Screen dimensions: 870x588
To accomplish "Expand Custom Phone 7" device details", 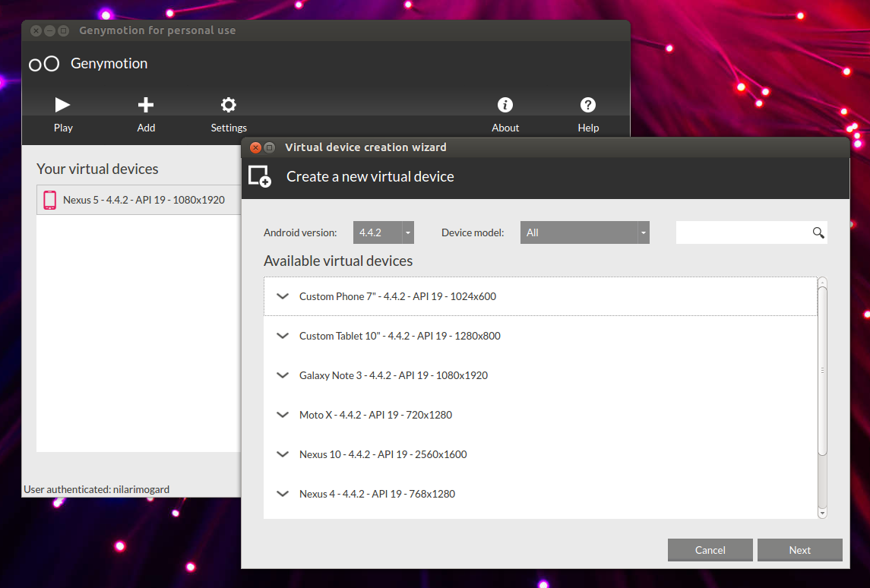I will 283,296.
